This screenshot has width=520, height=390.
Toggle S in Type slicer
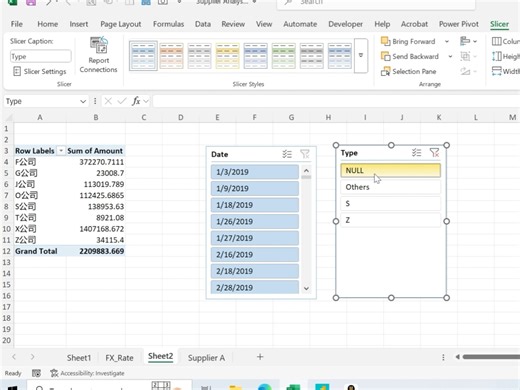(x=390, y=204)
